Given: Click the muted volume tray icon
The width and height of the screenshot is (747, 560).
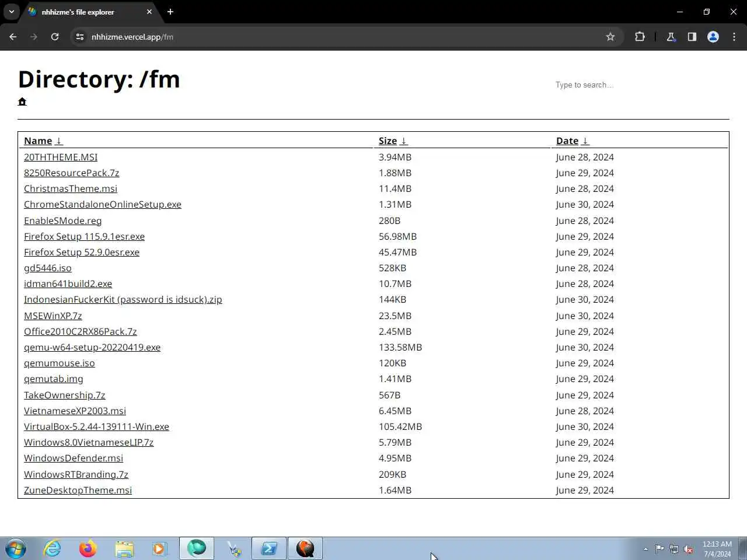Looking at the screenshot, I should pos(688,548).
